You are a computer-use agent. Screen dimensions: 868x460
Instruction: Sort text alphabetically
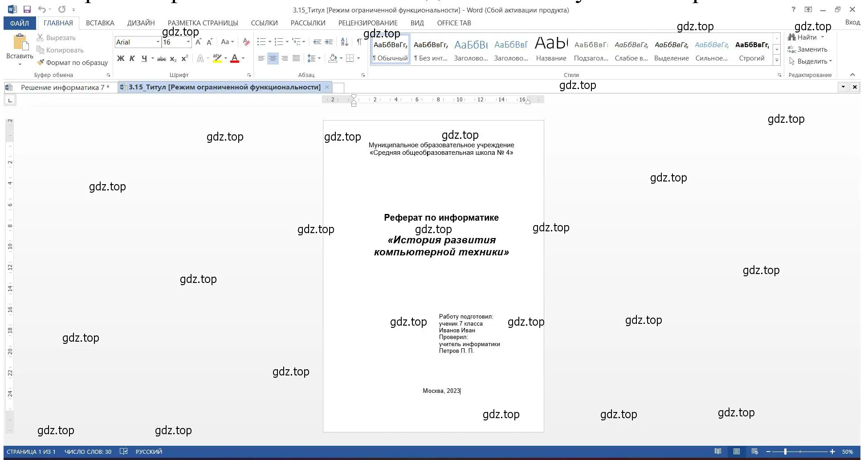pos(345,42)
